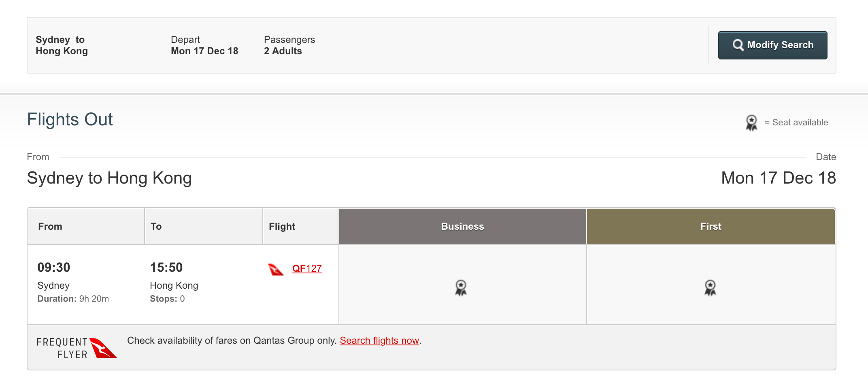This screenshot has width=868, height=389.
Task: Click the Flight column header
Action: [282, 226]
